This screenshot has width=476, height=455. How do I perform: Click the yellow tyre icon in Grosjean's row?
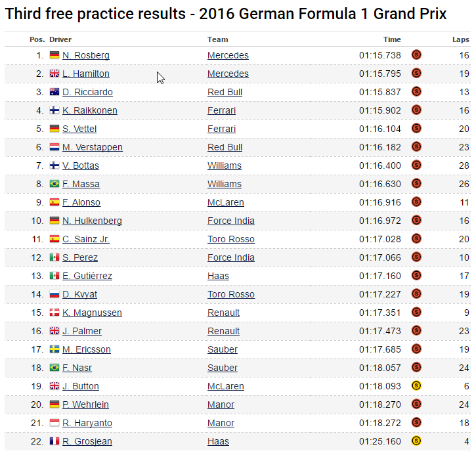click(416, 441)
